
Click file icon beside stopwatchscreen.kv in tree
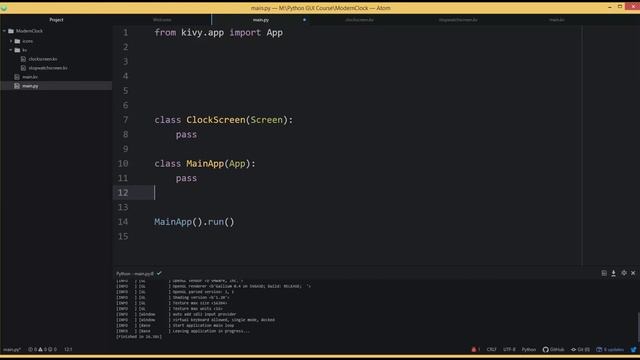tap(23, 68)
